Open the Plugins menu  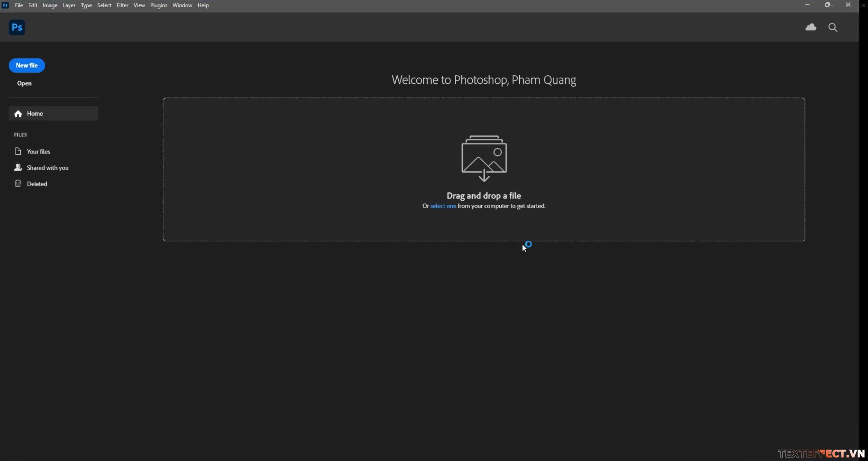159,5
